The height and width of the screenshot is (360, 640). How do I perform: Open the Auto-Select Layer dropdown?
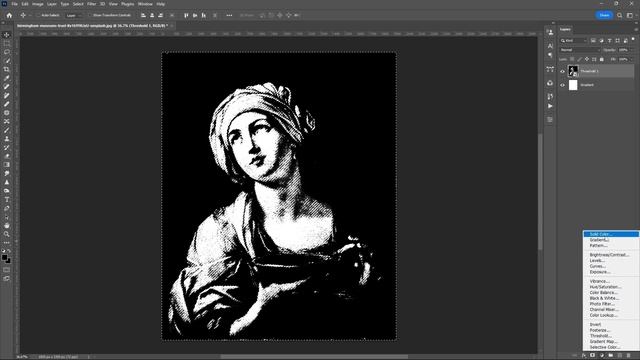pyautogui.click(x=73, y=15)
